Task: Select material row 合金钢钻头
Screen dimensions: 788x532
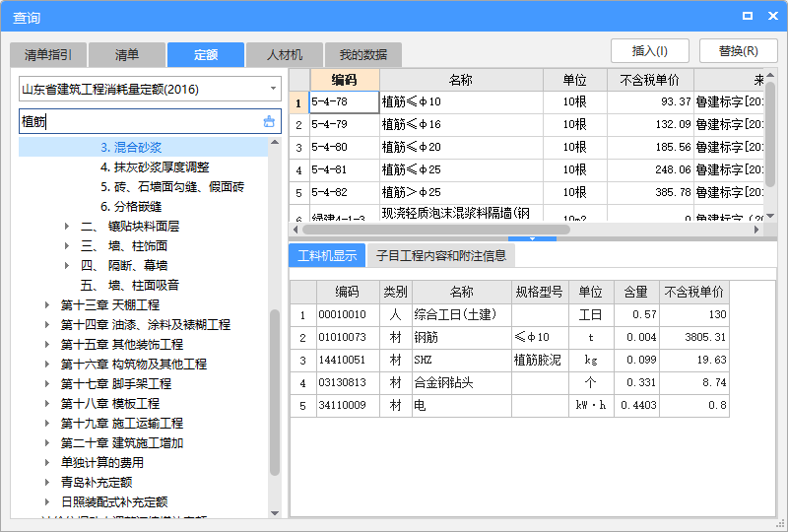Action: [x=509, y=382]
